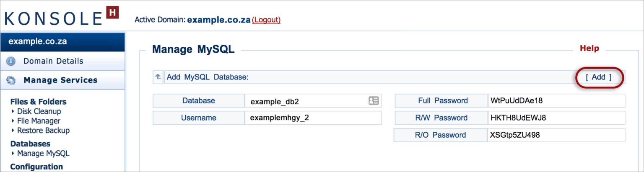The image size is (644, 172).
Task: Click the R/W Password input field
Action: pyautogui.click(x=556, y=118)
